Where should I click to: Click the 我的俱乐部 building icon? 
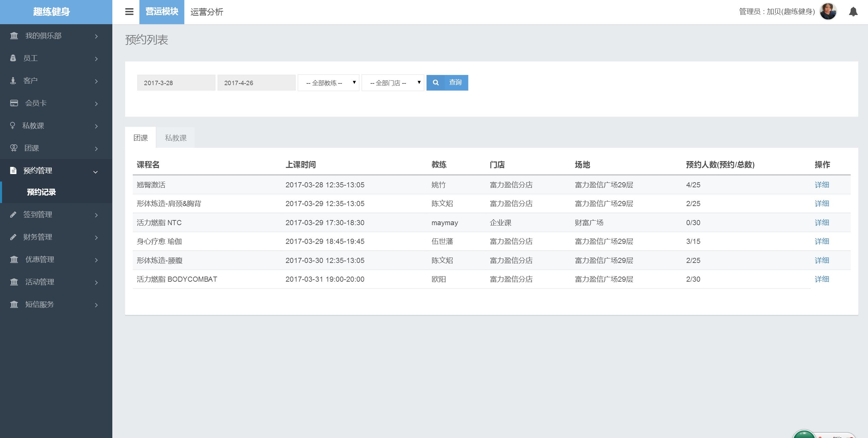[14, 36]
